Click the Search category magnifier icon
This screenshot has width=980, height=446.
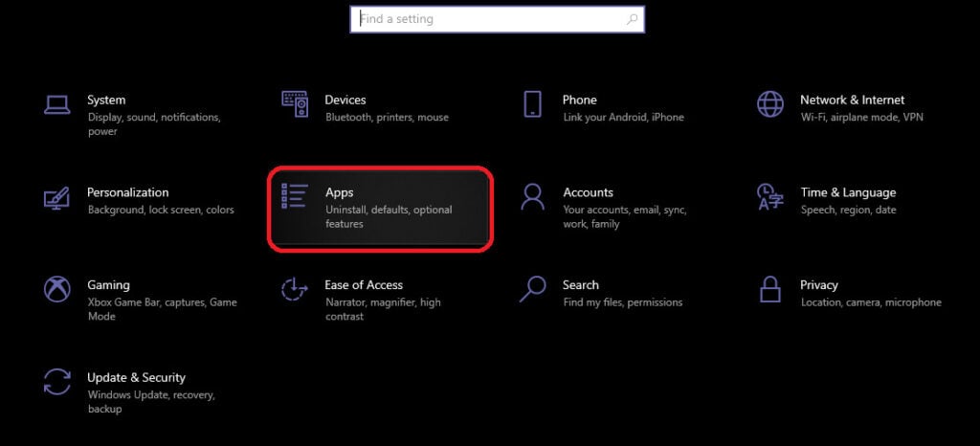coord(532,289)
